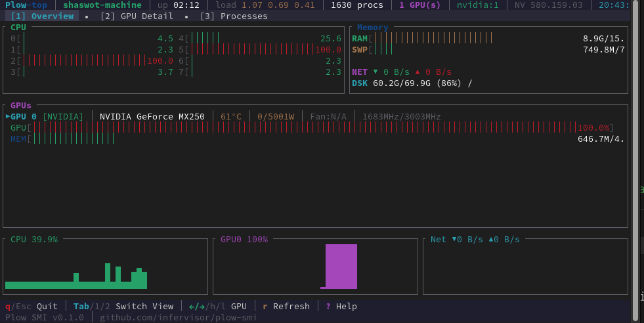
Task: Click the Fan:N/A reading
Action: tap(328, 117)
